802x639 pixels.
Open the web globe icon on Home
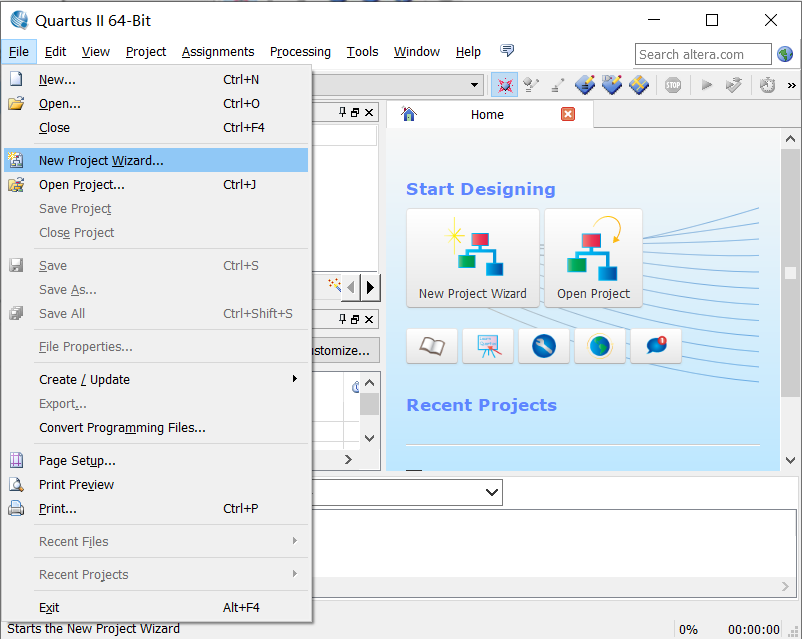click(600, 346)
